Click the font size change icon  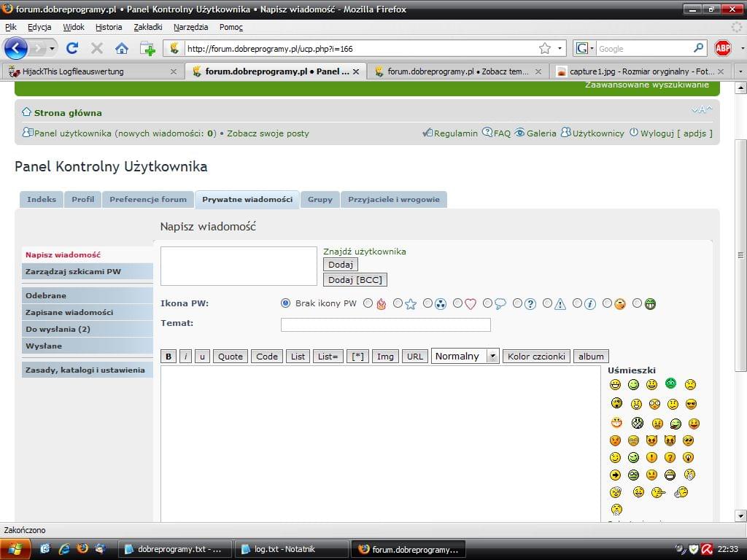702,109
